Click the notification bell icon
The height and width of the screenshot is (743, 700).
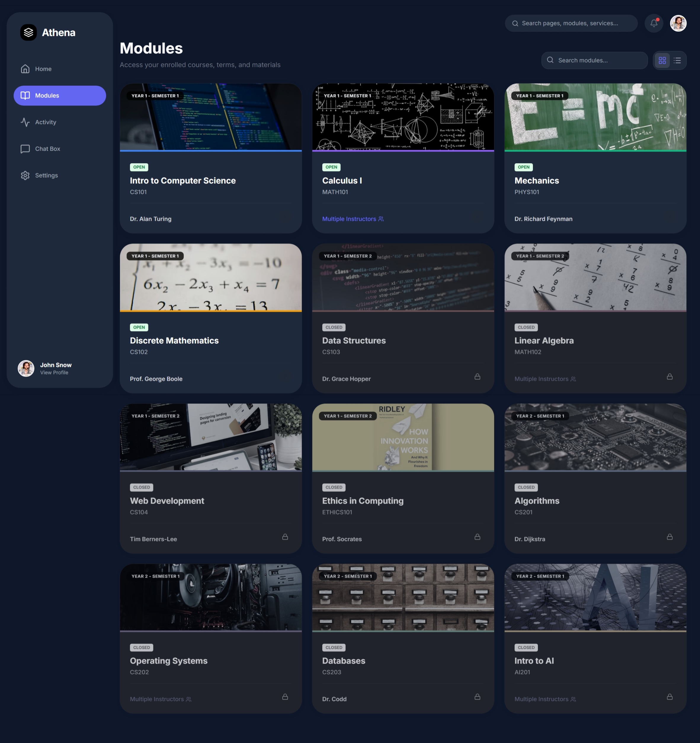coord(654,23)
